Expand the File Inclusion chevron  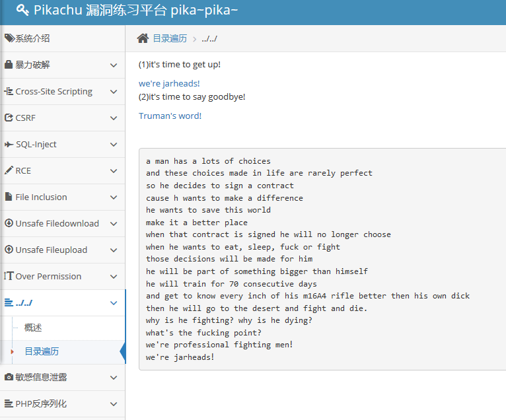(x=114, y=197)
